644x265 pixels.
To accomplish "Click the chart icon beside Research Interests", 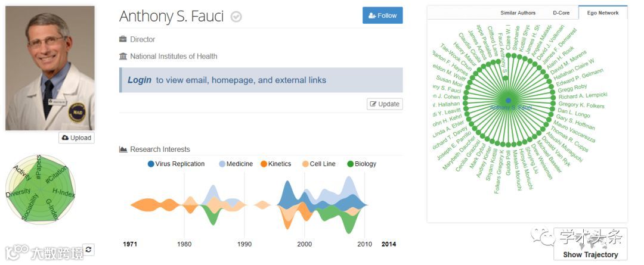I will pos(123,149).
